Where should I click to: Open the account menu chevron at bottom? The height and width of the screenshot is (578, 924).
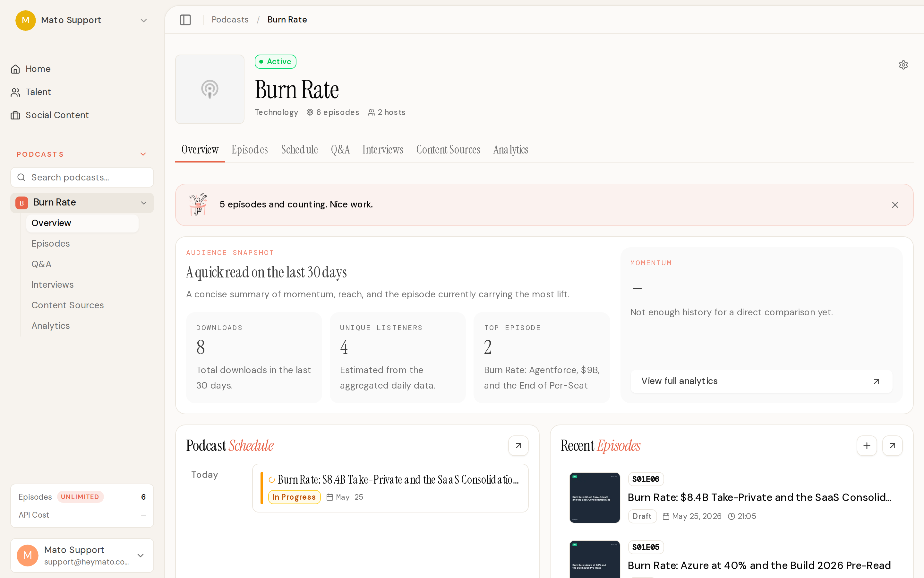coord(141,556)
